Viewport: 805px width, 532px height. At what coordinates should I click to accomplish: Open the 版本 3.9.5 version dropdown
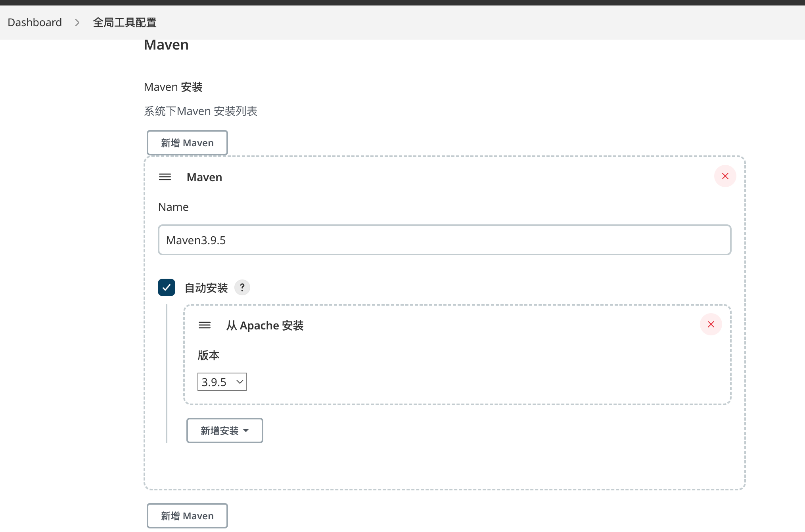click(x=222, y=382)
